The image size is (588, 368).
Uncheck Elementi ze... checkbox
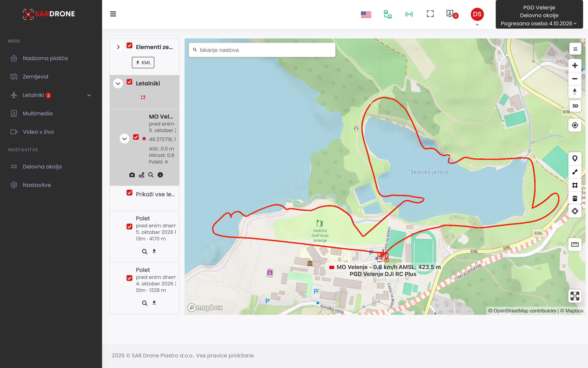point(129,46)
